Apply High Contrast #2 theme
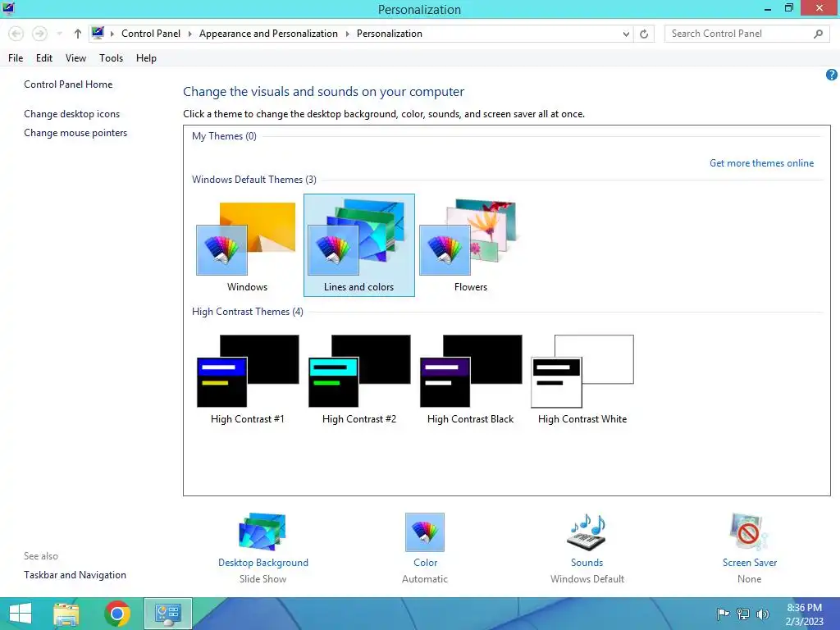This screenshot has height=630, width=840. pos(359,379)
